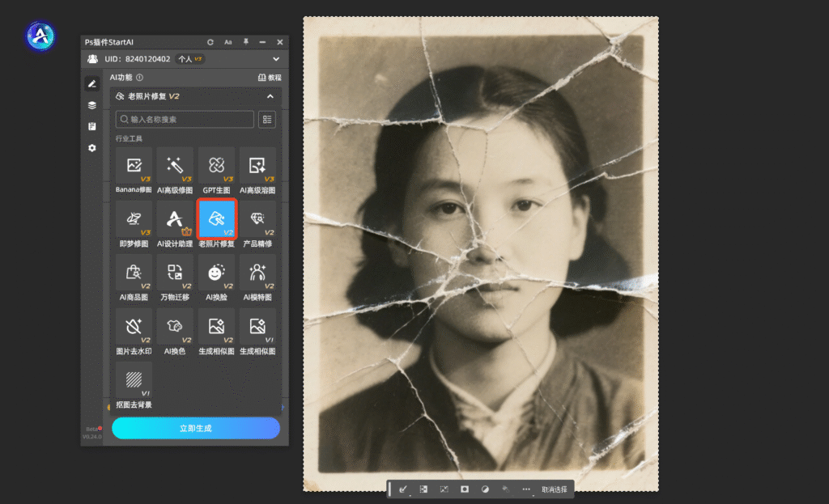
Task: Click the tool name search field
Action: (185, 120)
